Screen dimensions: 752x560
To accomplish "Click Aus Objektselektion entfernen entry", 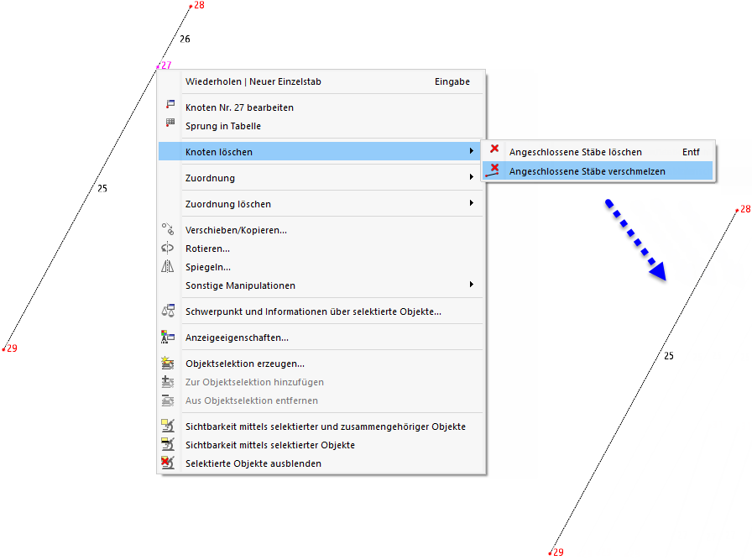I will coord(320,400).
